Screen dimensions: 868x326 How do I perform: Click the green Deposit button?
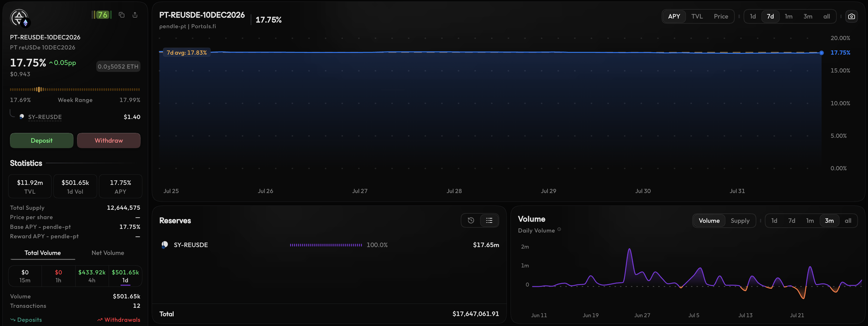pos(42,141)
